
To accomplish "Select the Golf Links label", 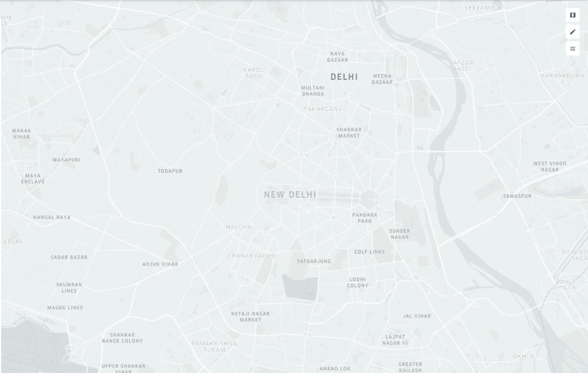I will coord(369,252).
